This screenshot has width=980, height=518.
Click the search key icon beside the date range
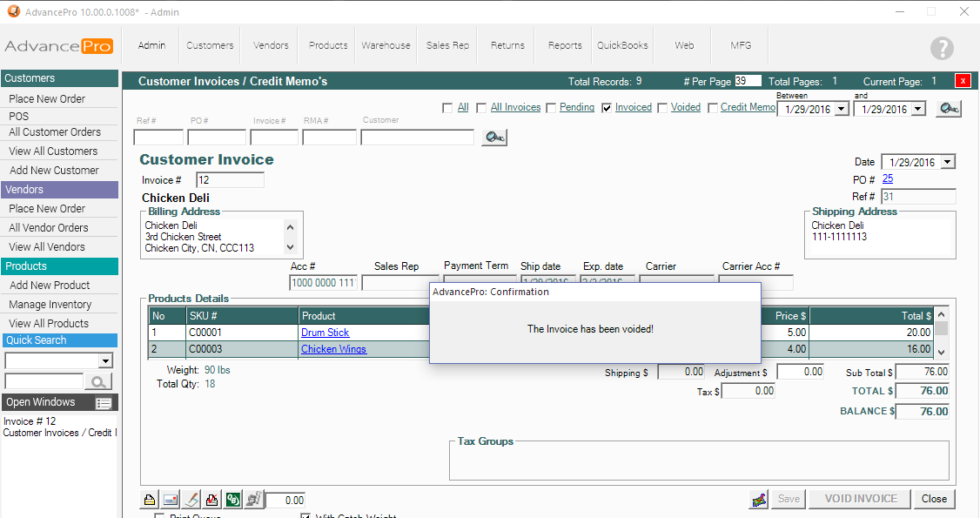pyautogui.click(x=949, y=109)
